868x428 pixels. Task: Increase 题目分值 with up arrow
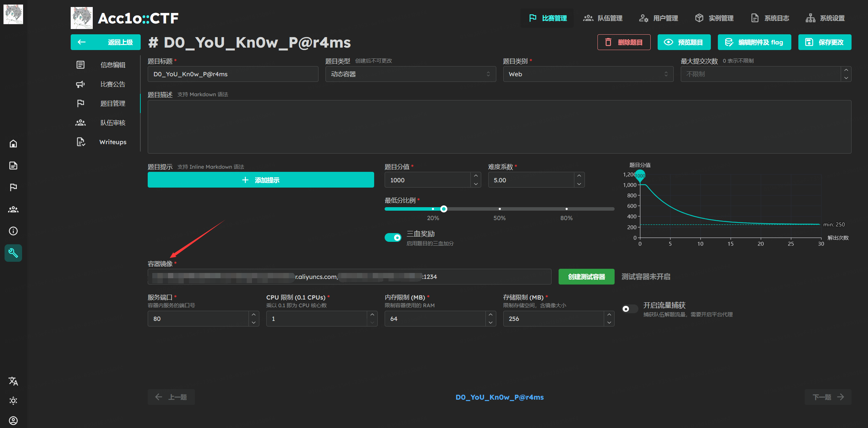(x=476, y=176)
